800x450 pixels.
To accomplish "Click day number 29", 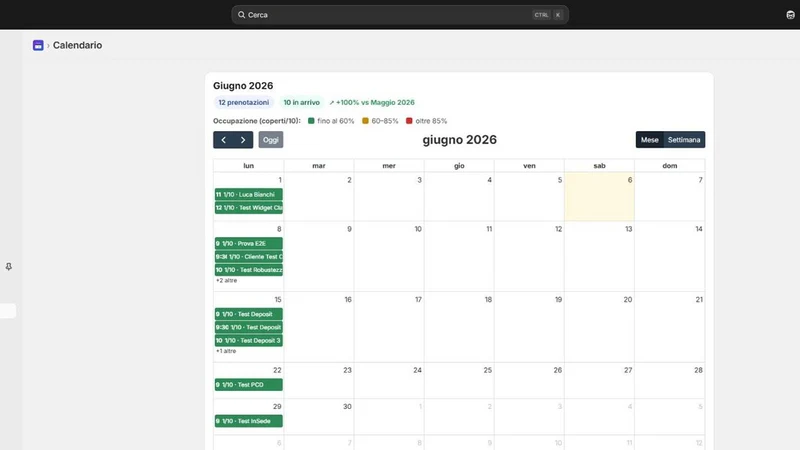I will point(277,407).
